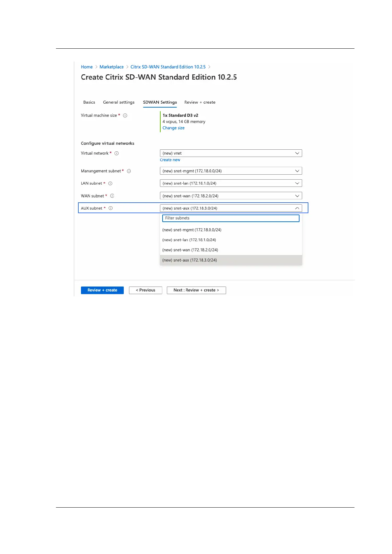392x554 pixels.
Task: Expand the LAN subnet snet-lan dropdown
Action: [231, 183]
